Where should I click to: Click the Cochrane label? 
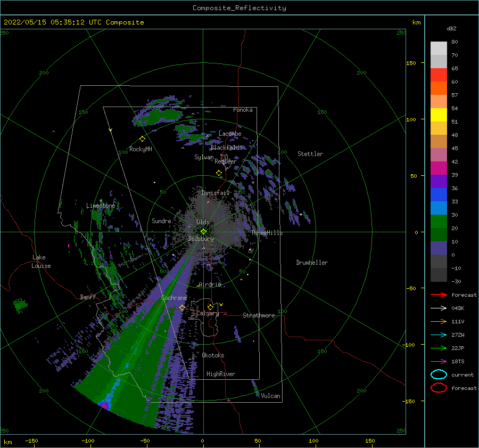(x=174, y=298)
